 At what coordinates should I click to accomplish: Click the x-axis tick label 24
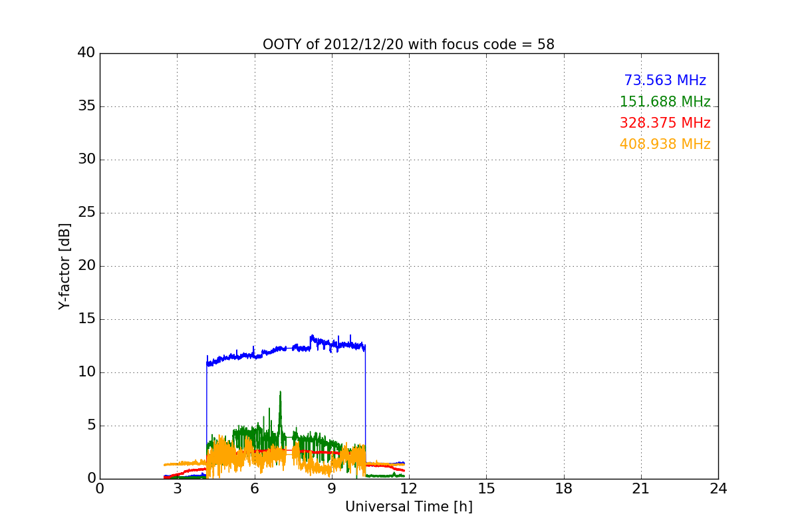[x=718, y=489]
